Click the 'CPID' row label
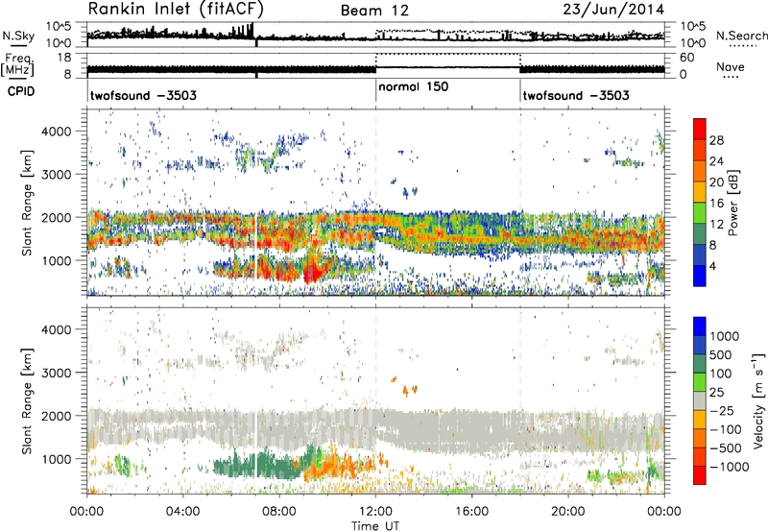The height and width of the screenshot is (532, 768). click(21, 91)
